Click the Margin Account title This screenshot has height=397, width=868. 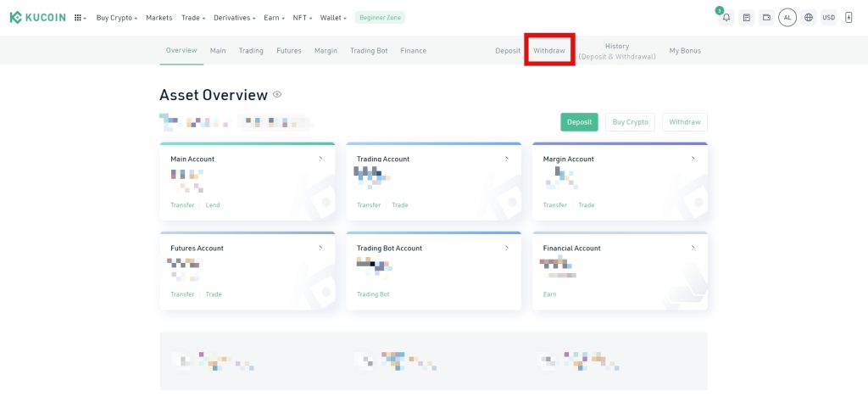coord(569,159)
